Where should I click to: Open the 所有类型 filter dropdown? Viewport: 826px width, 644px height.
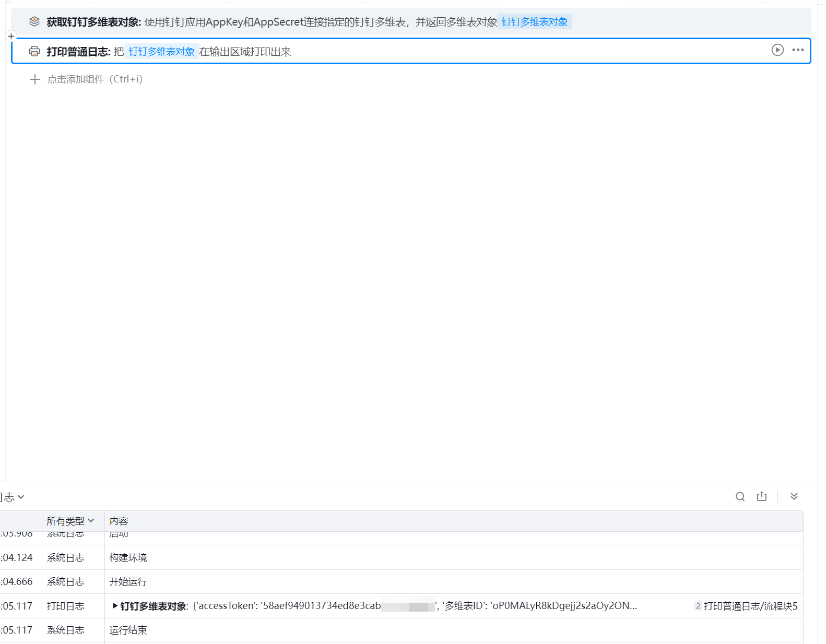pyautogui.click(x=70, y=521)
